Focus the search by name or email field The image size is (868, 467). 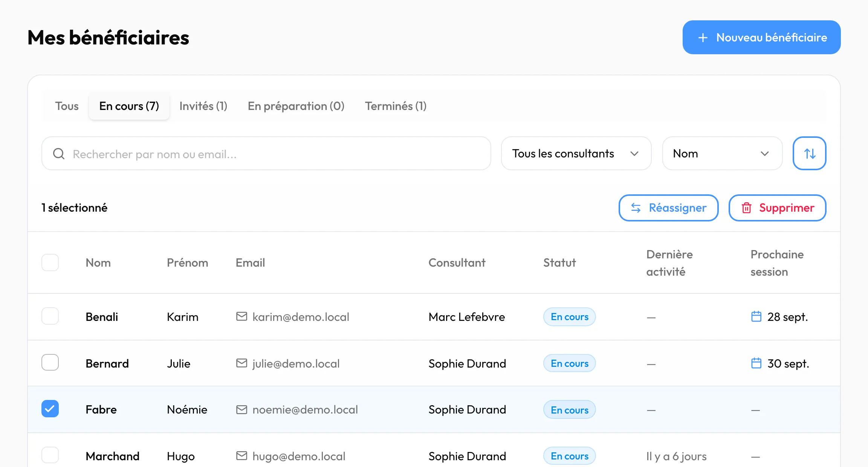pos(266,153)
